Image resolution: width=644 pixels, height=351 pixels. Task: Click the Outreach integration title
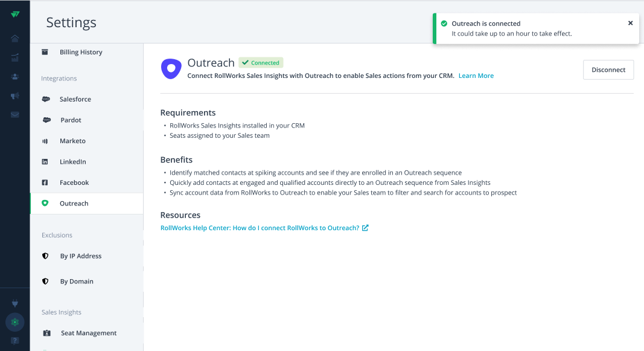pos(211,62)
